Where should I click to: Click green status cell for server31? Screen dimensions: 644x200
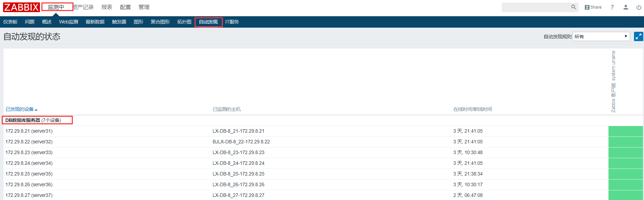click(x=625, y=131)
